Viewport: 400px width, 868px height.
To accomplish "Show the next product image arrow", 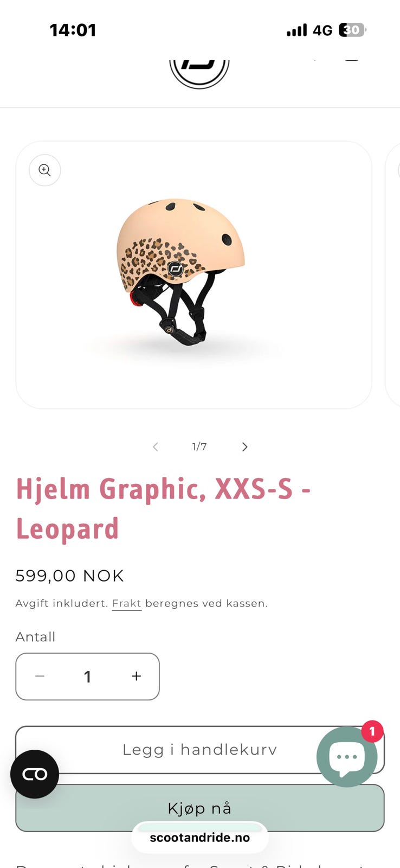I will coord(244,447).
